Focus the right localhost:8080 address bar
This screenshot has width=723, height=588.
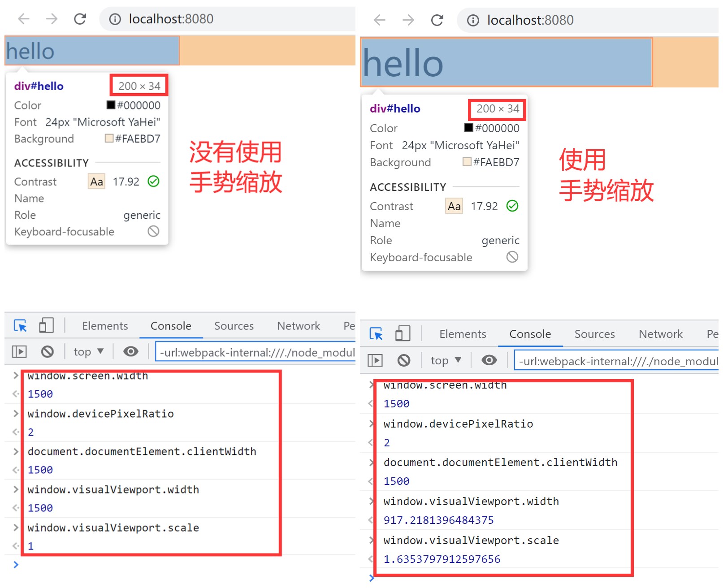click(588, 20)
